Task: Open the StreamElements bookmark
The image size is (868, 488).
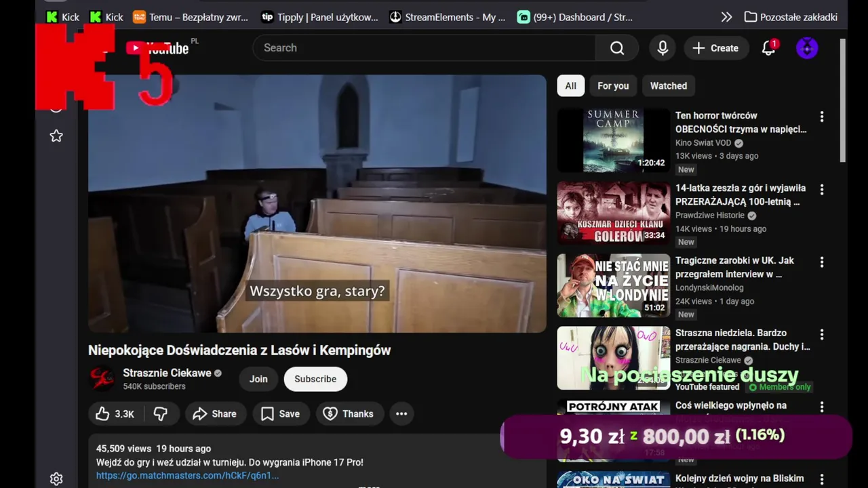Action: click(448, 17)
